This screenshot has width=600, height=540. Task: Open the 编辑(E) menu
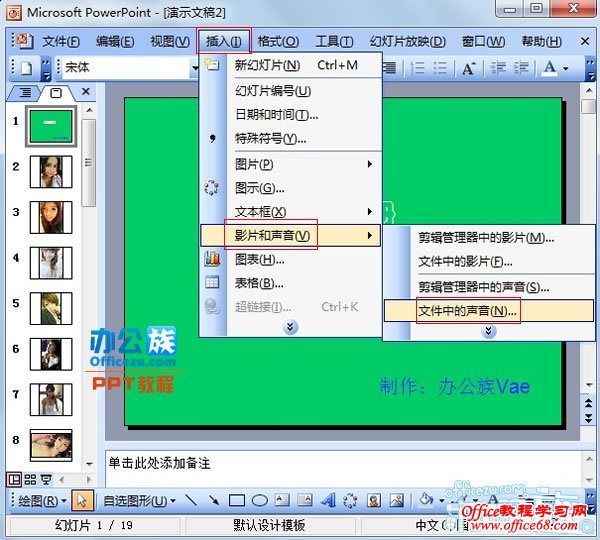click(115, 41)
